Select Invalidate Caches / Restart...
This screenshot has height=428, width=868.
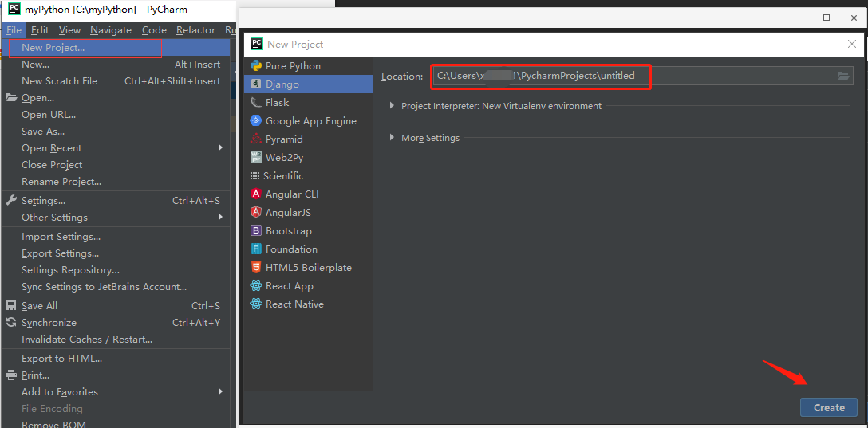click(x=116, y=339)
